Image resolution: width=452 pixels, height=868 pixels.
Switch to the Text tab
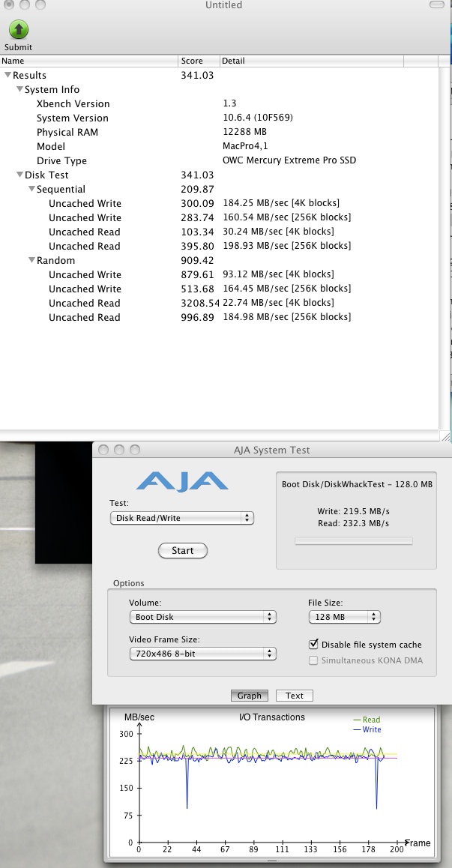pyautogui.click(x=294, y=696)
